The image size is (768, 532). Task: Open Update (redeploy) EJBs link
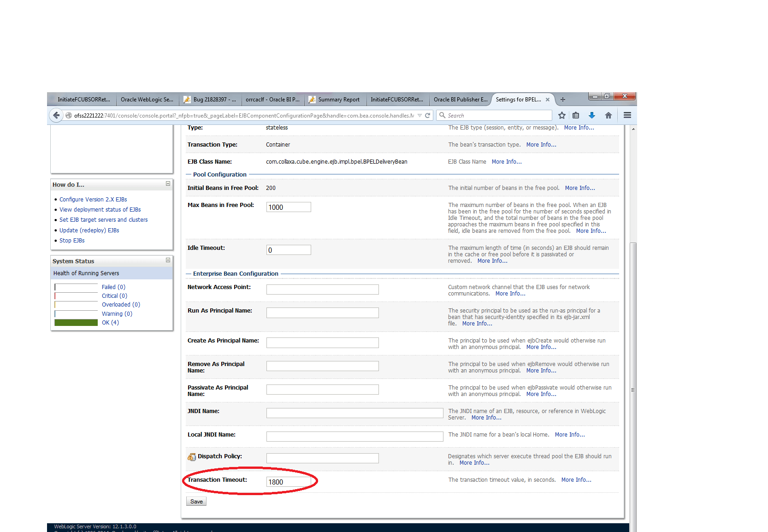[89, 231]
